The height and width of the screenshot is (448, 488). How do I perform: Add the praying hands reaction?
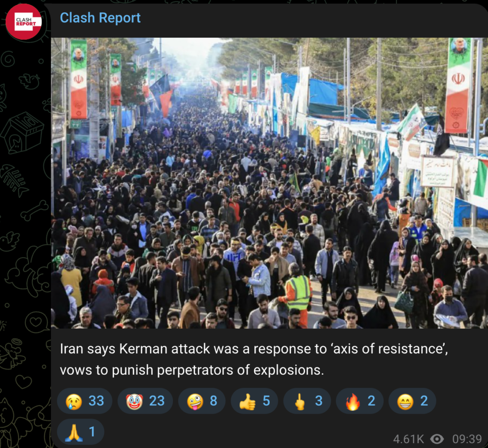tap(81, 432)
